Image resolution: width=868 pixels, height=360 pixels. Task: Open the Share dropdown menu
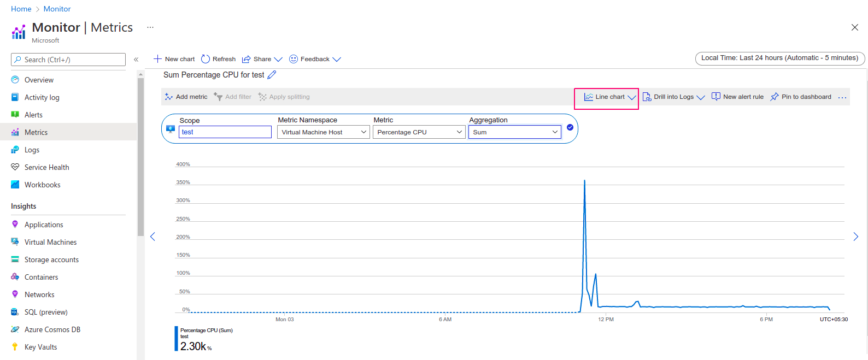[262, 59]
